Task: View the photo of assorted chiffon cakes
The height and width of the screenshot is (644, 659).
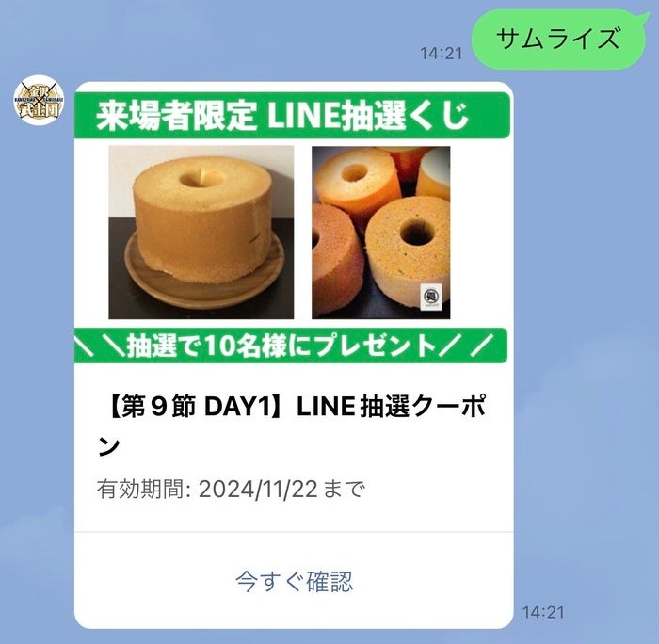Action: pos(380,233)
